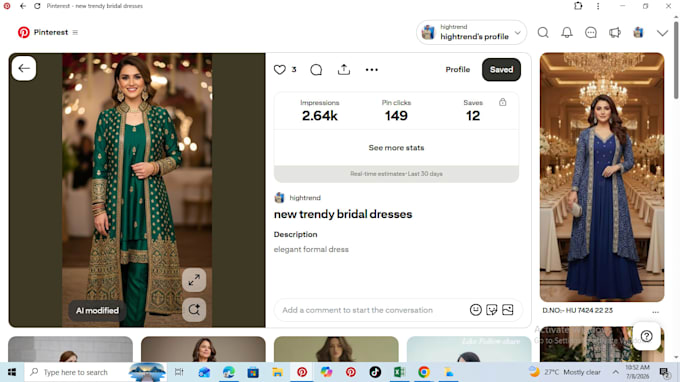Screen dimensions: 680x382
Task: Open Pinterest search icon in header
Action: pos(543,33)
